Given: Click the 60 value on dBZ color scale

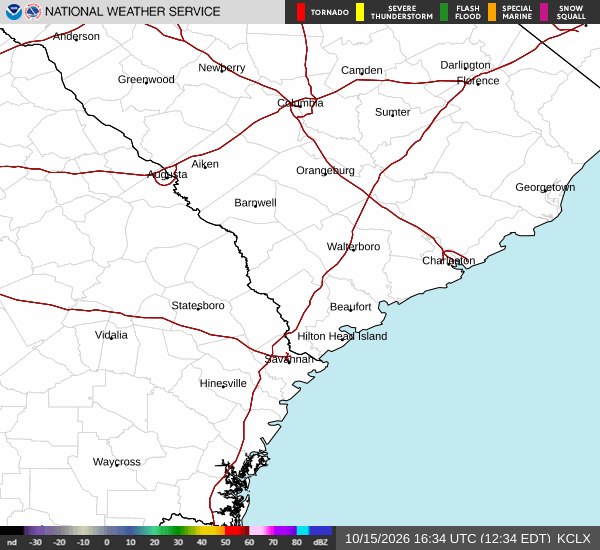Looking at the screenshot, I should click(x=249, y=542).
